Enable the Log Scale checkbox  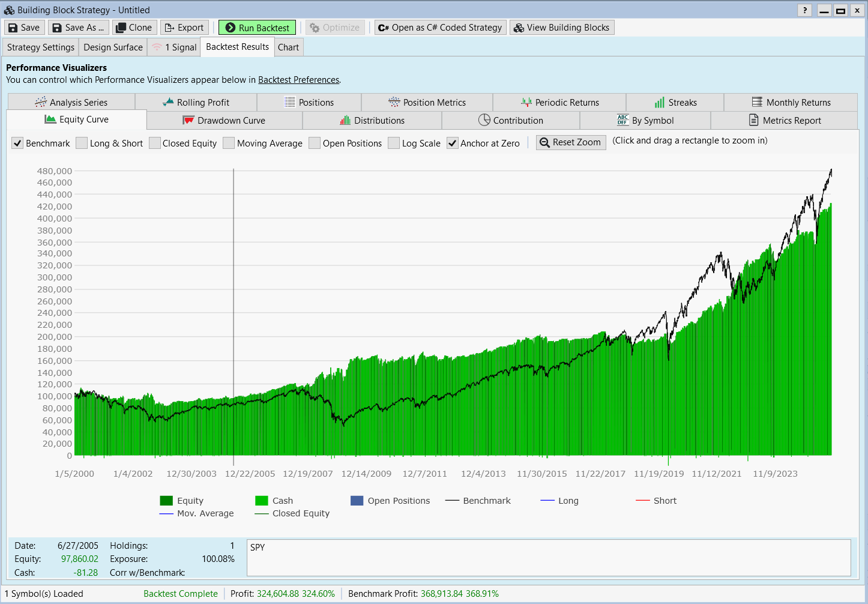(394, 143)
